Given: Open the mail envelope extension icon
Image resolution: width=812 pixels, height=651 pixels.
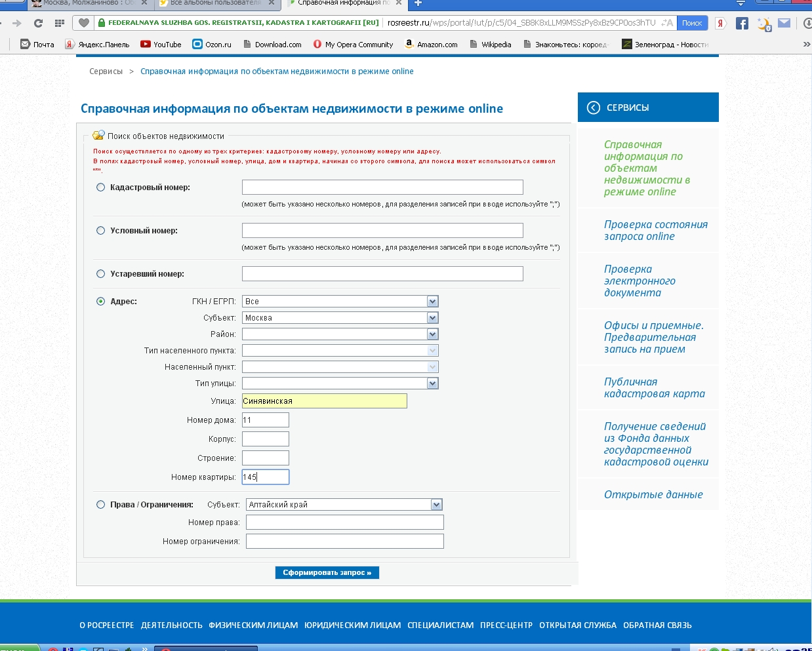Looking at the screenshot, I should (784, 23).
